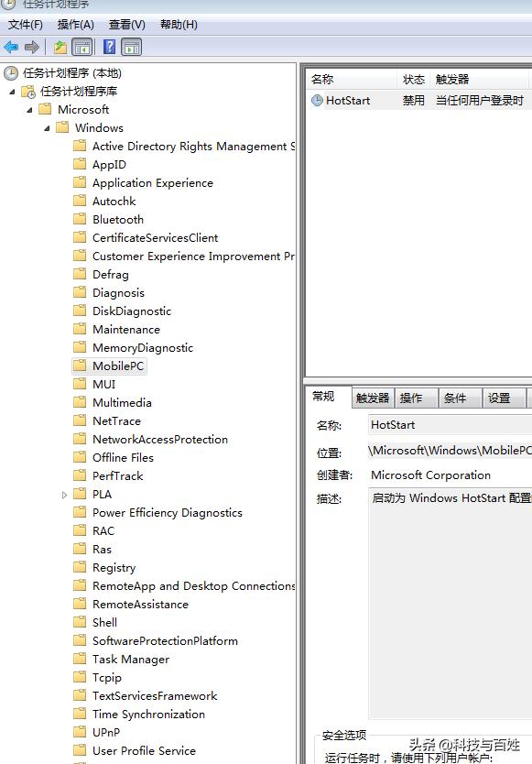Click the NetTrace folder icon
Image resolution: width=532 pixels, height=764 pixels.
tap(80, 420)
